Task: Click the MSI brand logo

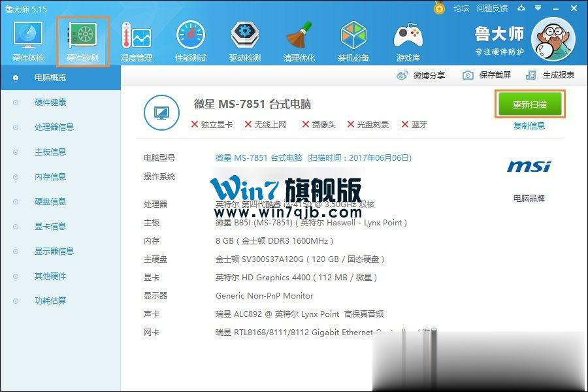Action: point(529,166)
